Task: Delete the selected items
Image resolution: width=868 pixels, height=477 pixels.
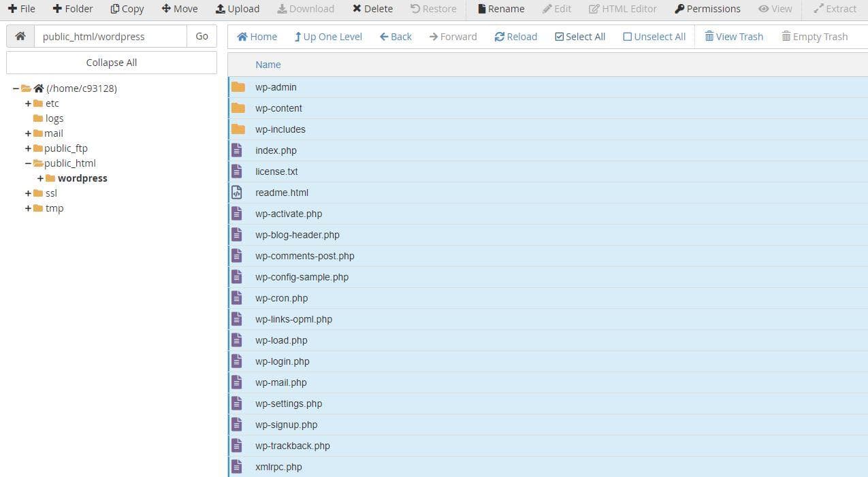Action: coord(372,9)
